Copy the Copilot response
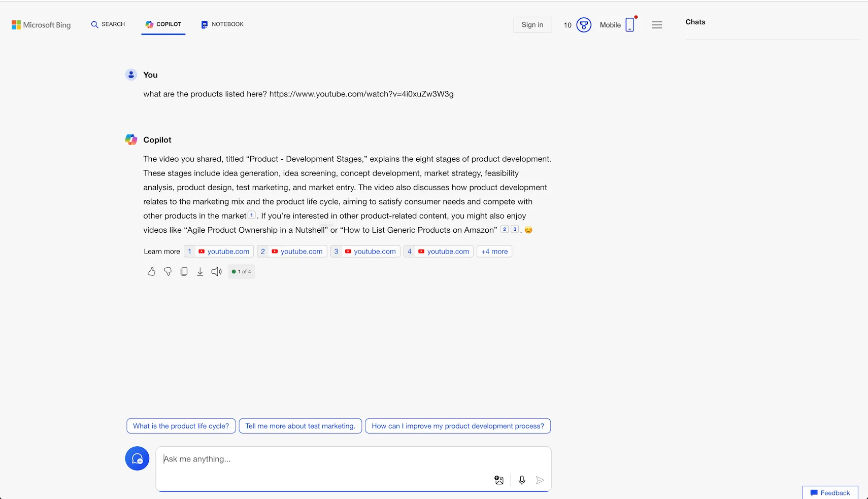The width and height of the screenshot is (868, 499). (x=184, y=272)
